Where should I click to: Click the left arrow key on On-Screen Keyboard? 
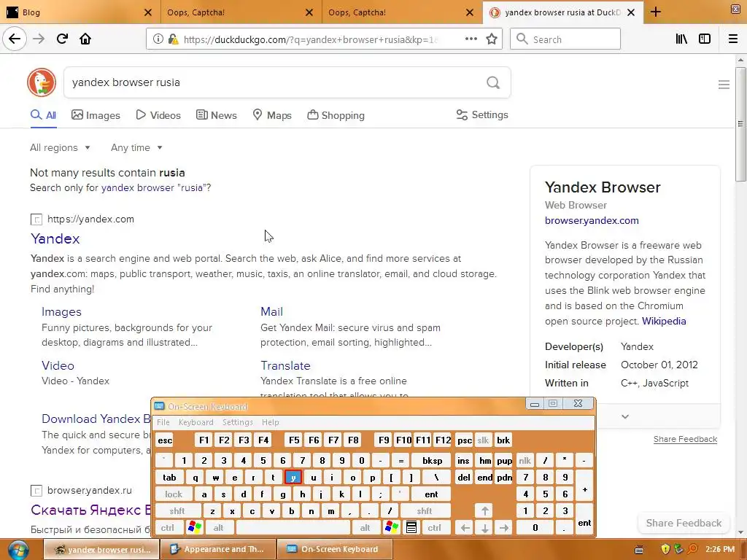(465, 528)
